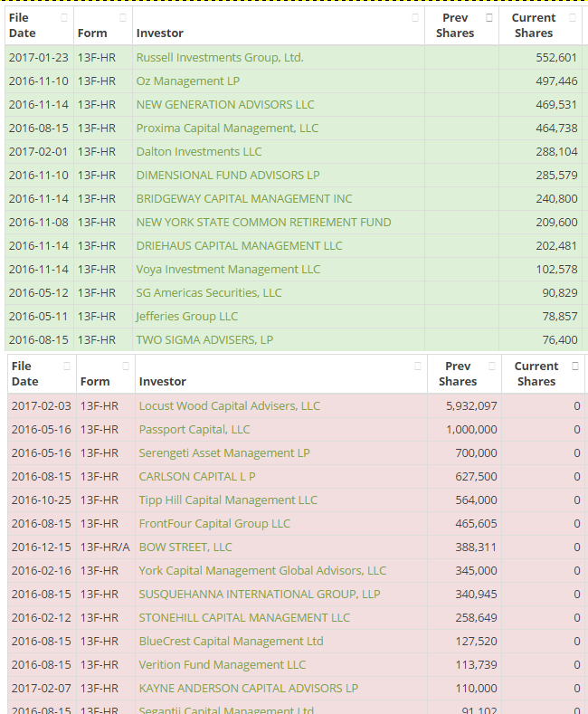The image size is (588, 714).
Task: Select the 13F-HR/A form cell
Action: pos(106,547)
